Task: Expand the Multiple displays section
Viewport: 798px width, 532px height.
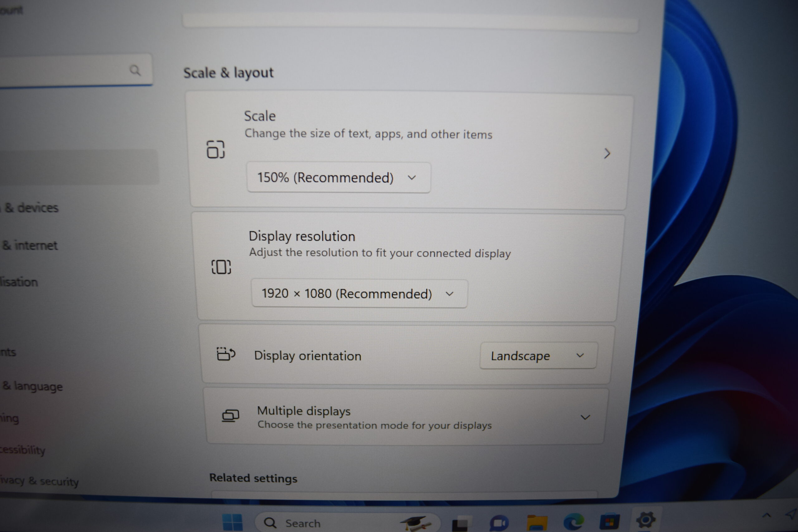Action: coord(585,417)
